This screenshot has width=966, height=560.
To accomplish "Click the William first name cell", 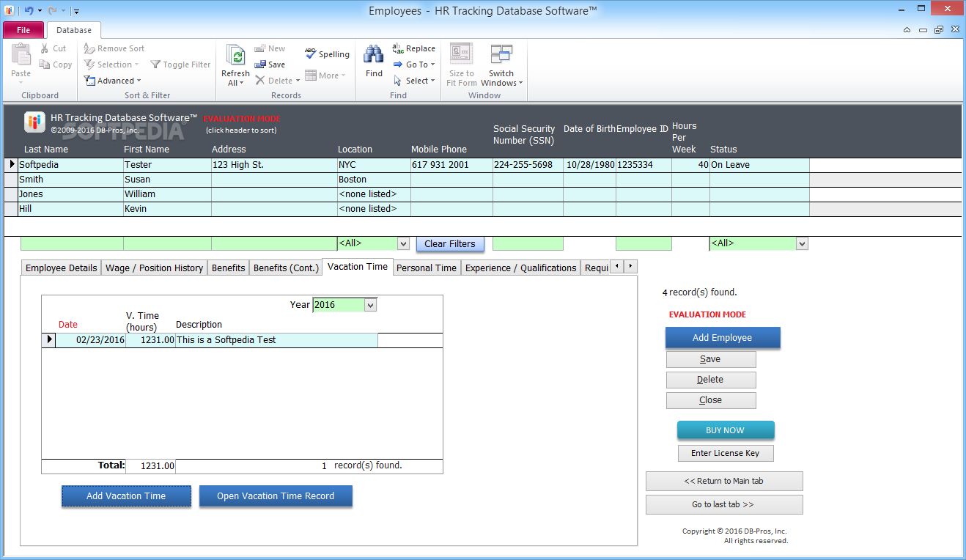I will pyautogui.click(x=167, y=194).
